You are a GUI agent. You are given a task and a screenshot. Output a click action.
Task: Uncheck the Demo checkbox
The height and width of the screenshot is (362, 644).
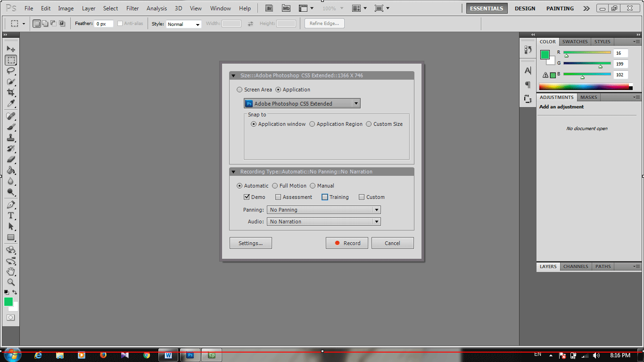click(x=247, y=197)
